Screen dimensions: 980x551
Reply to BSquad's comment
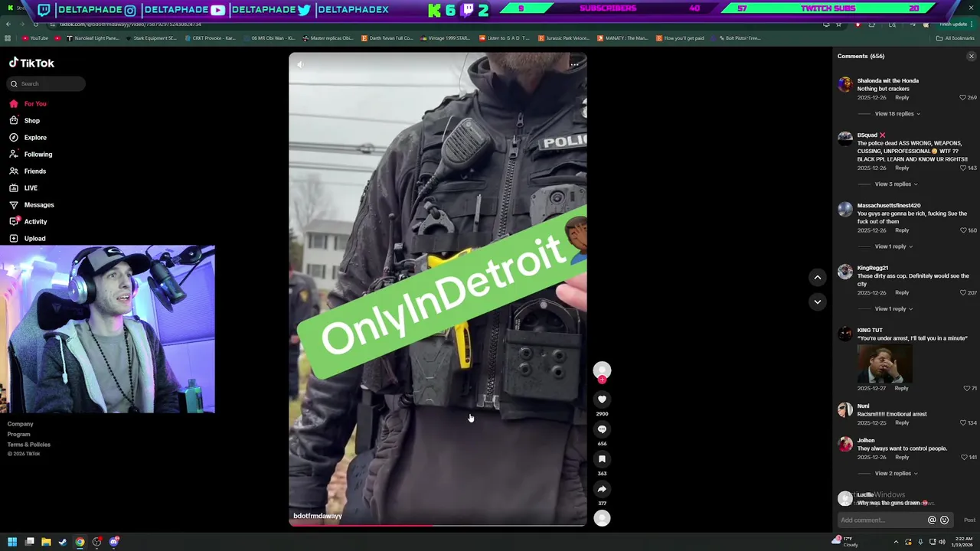pyautogui.click(x=902, y=168)
